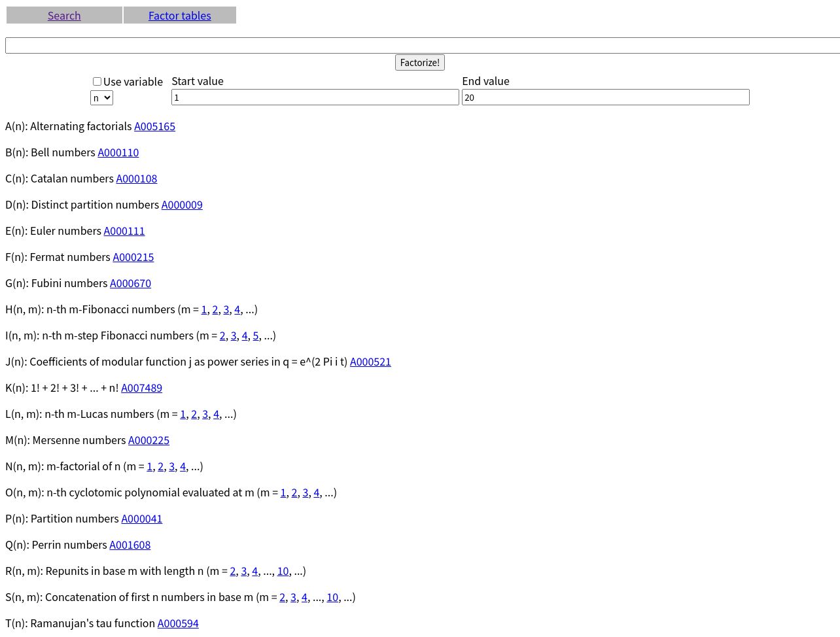This screenshot has width=840, height=637.
Task: Open m = 4 link for m-Lucas numbers
Action: click(x=216, y=414)
